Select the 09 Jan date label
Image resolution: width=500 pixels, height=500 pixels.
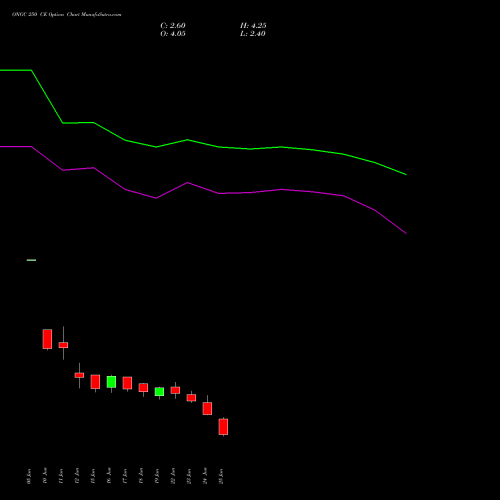tap(29, 476)
